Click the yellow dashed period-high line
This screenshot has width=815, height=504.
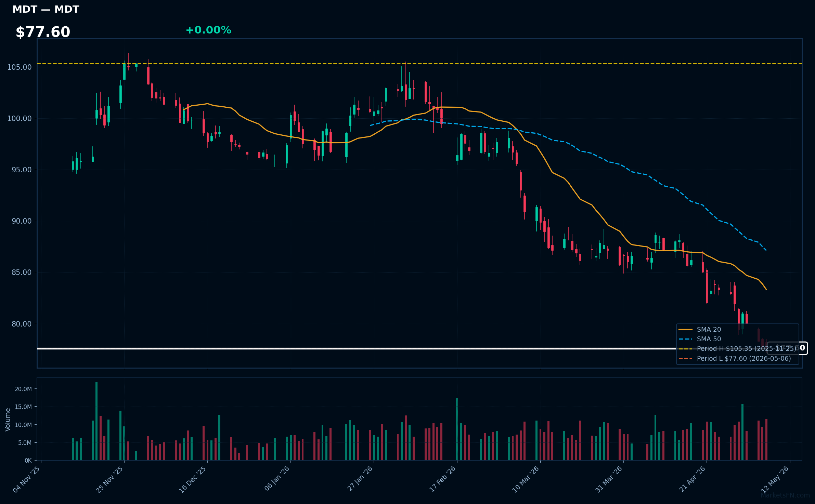419,64
